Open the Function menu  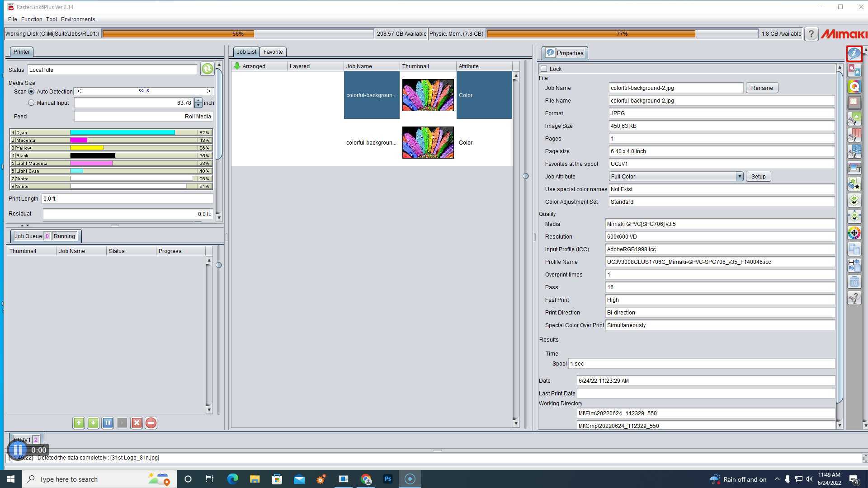32,19
